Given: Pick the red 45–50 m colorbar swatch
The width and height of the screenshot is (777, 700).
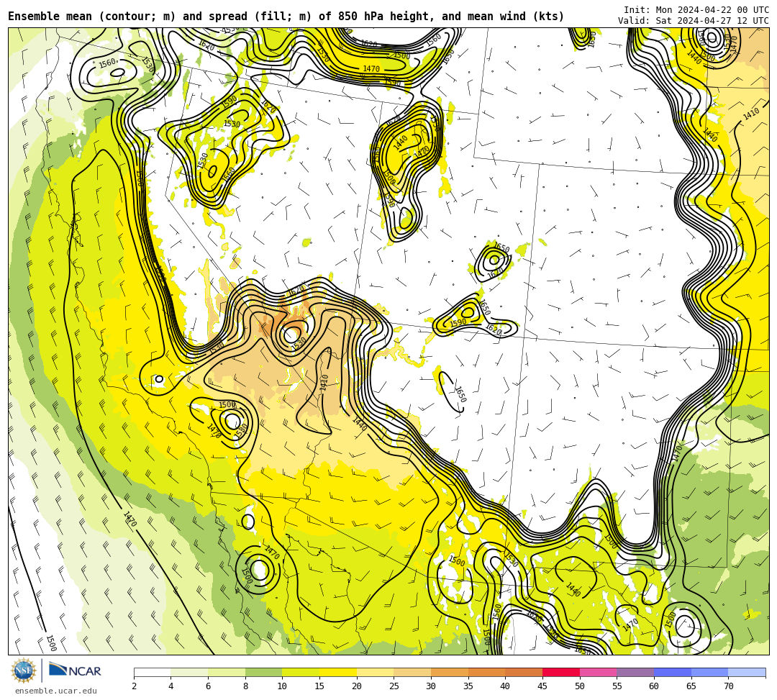Looking at the screenshot, I should (561, 672).
